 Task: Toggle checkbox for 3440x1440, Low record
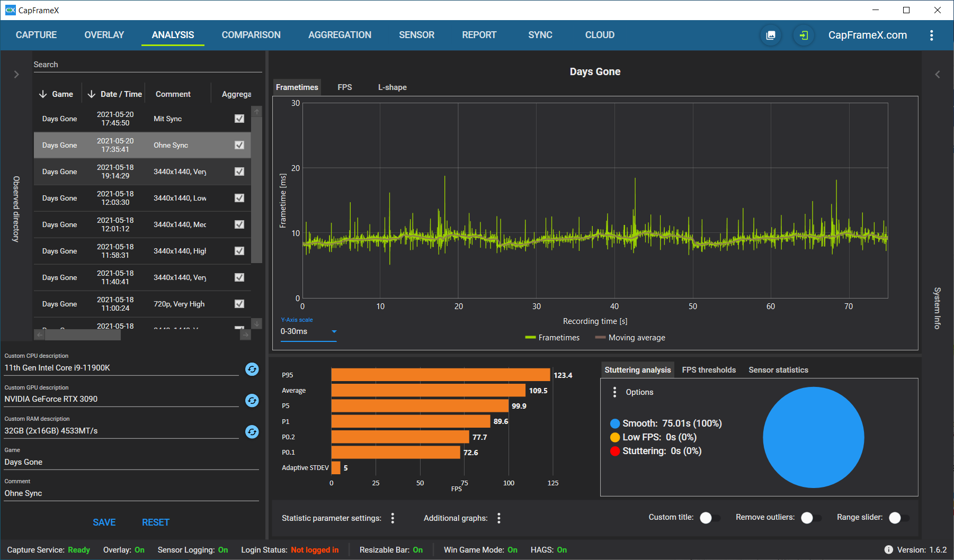coord(239,198)
